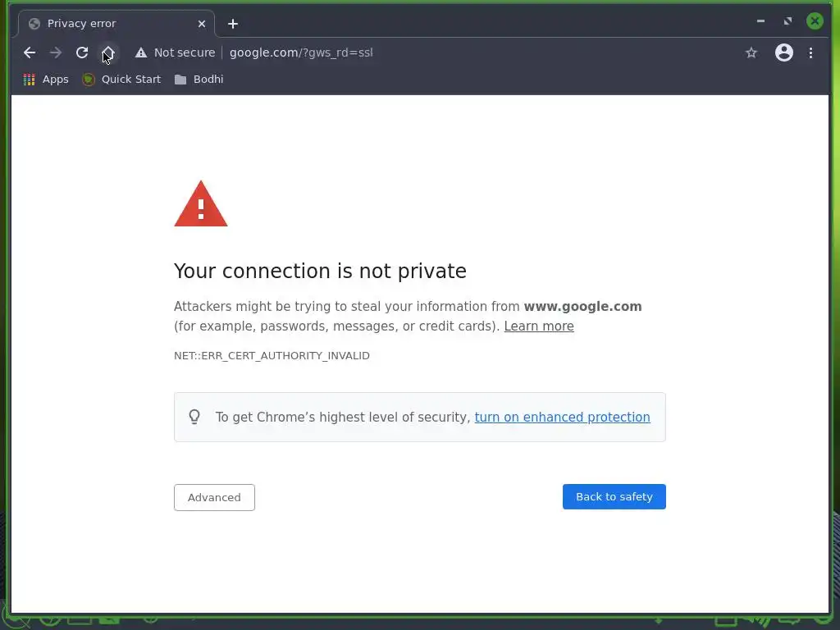Image resolution: width=840 pixels, height=630 pixels.
Task: Go back using the back arrow
Action: click(x=30, y=52)
